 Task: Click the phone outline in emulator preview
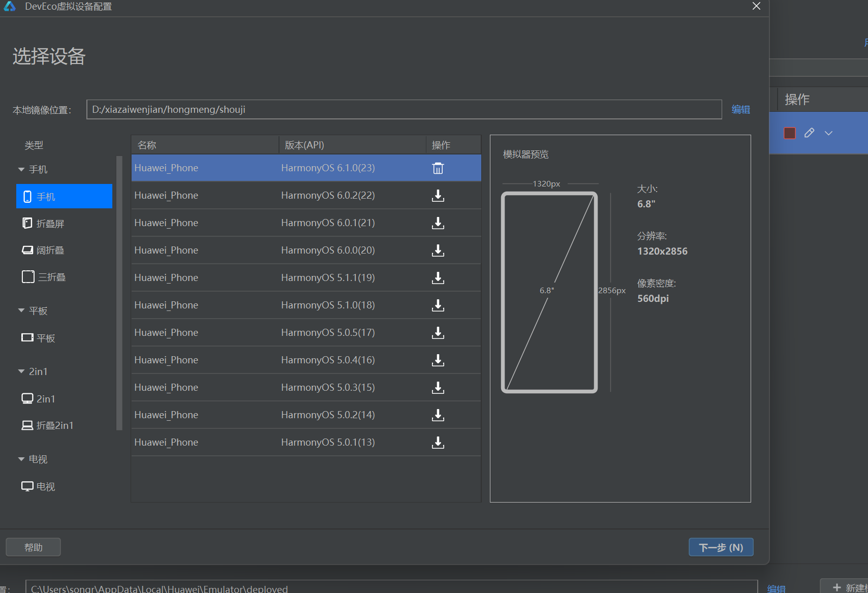[x=549, y=292]
